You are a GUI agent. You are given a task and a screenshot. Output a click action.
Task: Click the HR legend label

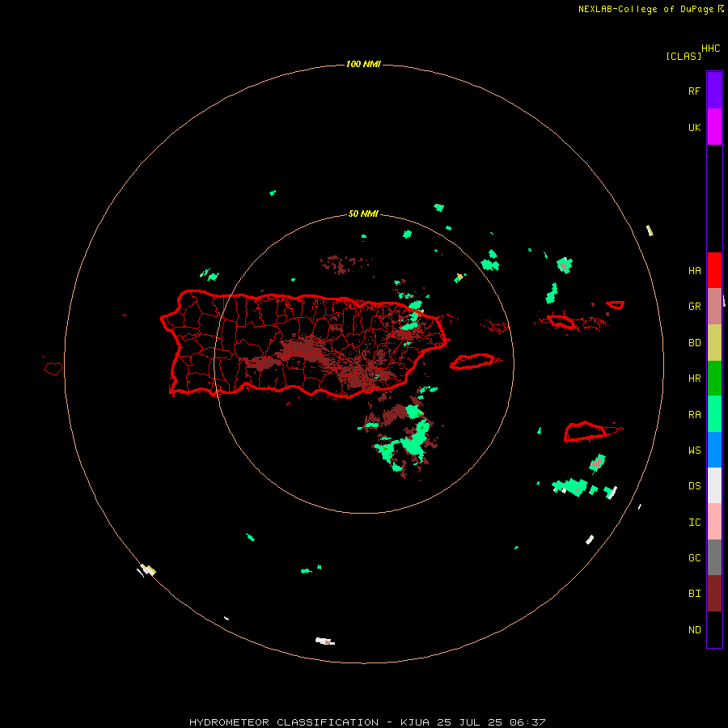tap(694, 379)
